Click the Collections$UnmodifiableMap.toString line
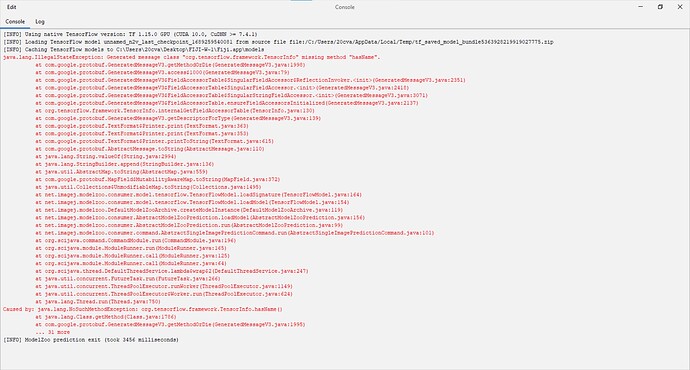Screen dimensions: 690x370 coord(148,187)
